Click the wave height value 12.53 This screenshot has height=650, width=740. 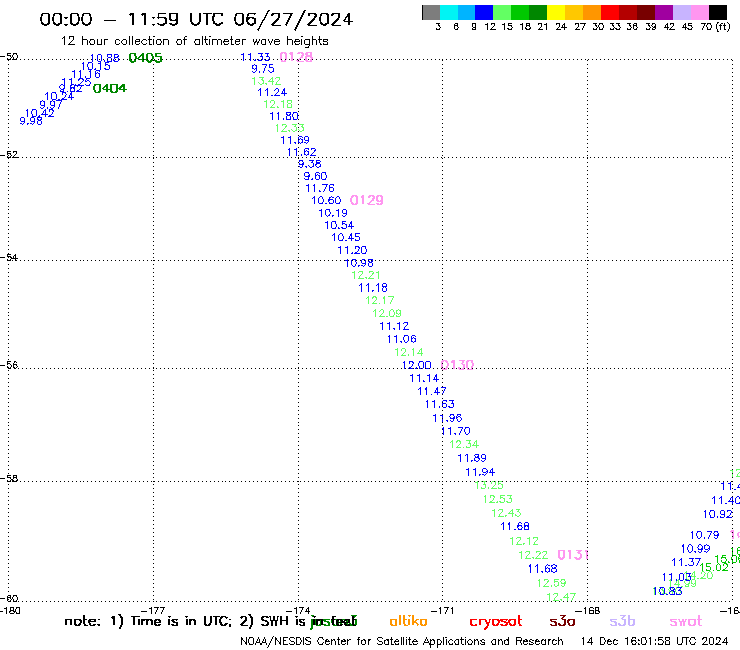pos(497,499)
